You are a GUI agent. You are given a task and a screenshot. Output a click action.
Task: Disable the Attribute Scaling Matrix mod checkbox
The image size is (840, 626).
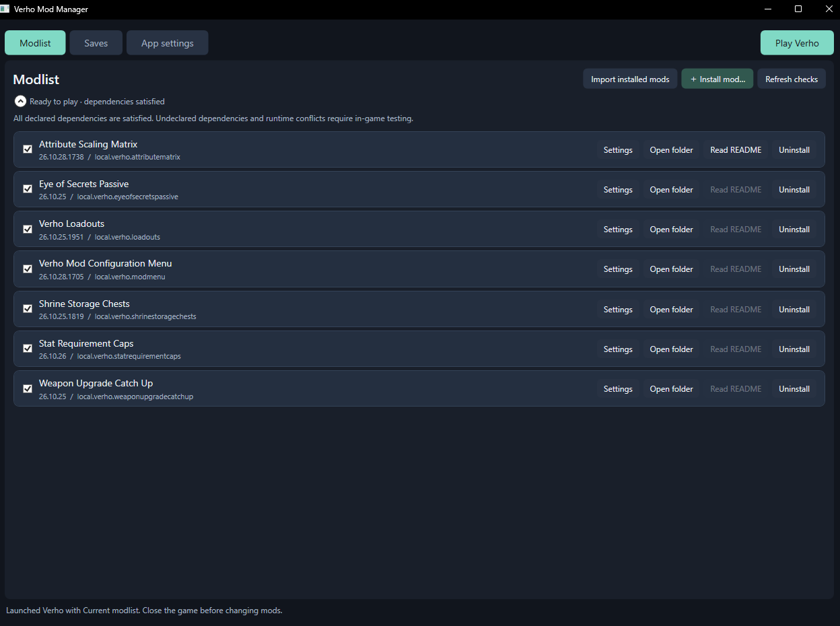pos(28,149)
